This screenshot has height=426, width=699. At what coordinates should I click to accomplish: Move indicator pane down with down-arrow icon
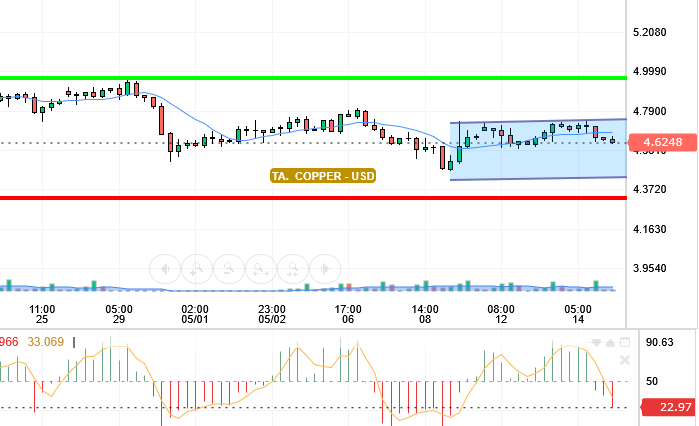596,343
